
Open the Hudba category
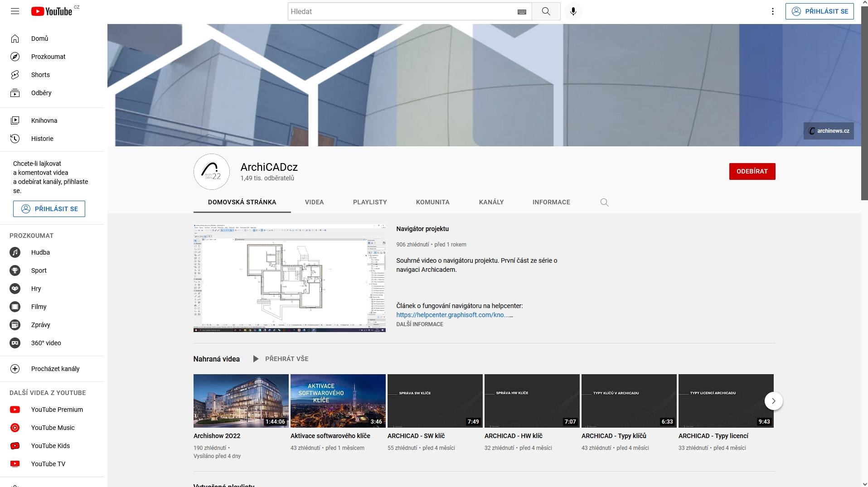(x=40, y=252)
